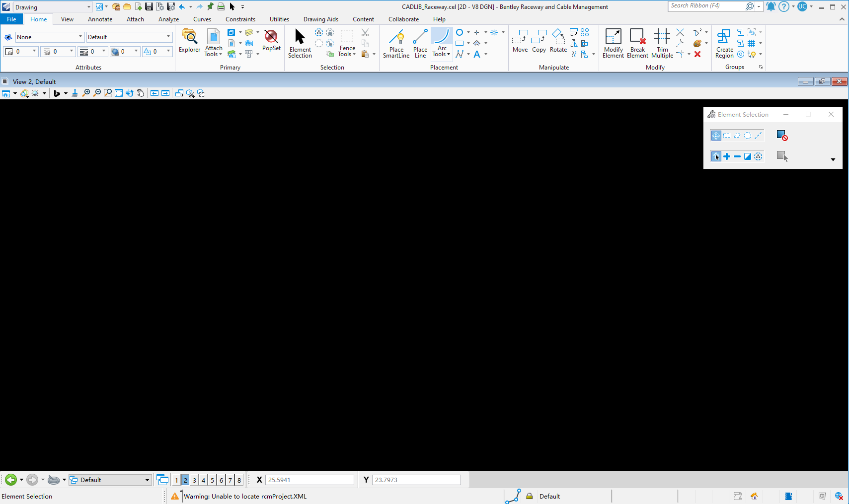Click Fit View in View 2 toolbar
The height and width of the screenshot is (504, 849).
pyautogui.click(x=119, y=93)
